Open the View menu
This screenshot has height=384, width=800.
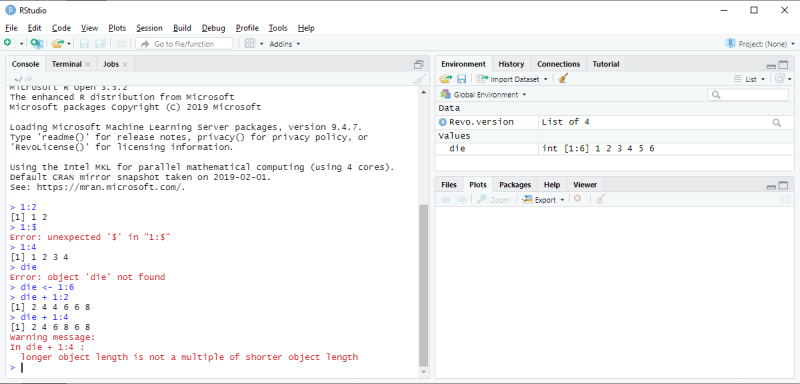(90, 28)
